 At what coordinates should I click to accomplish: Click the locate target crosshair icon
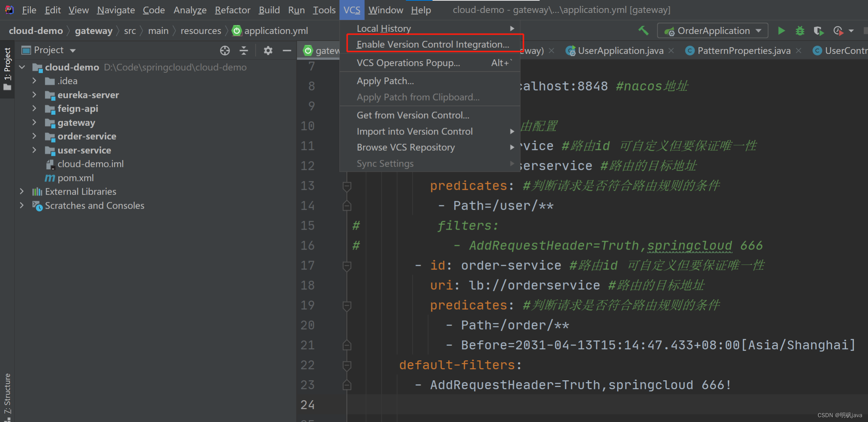click(x=225, y=51)
